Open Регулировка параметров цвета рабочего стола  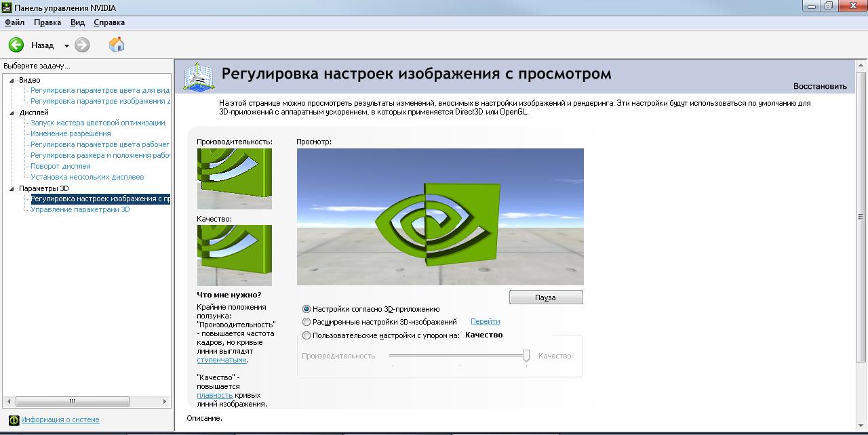[100, 144]
